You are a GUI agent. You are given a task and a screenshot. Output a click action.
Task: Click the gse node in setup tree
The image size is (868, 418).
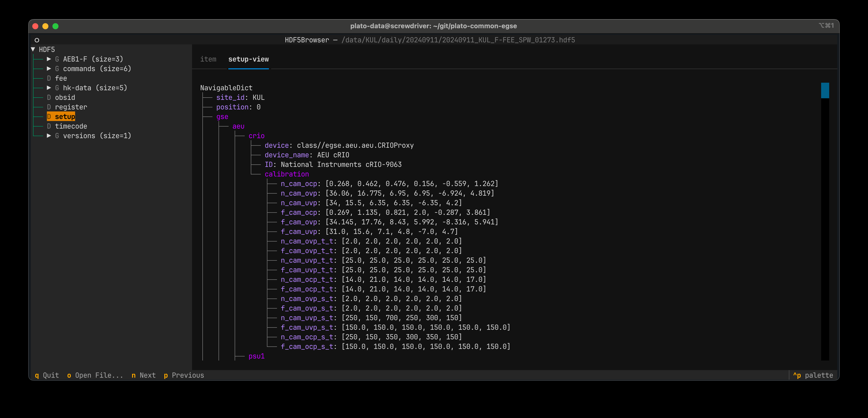click(222, 117)
